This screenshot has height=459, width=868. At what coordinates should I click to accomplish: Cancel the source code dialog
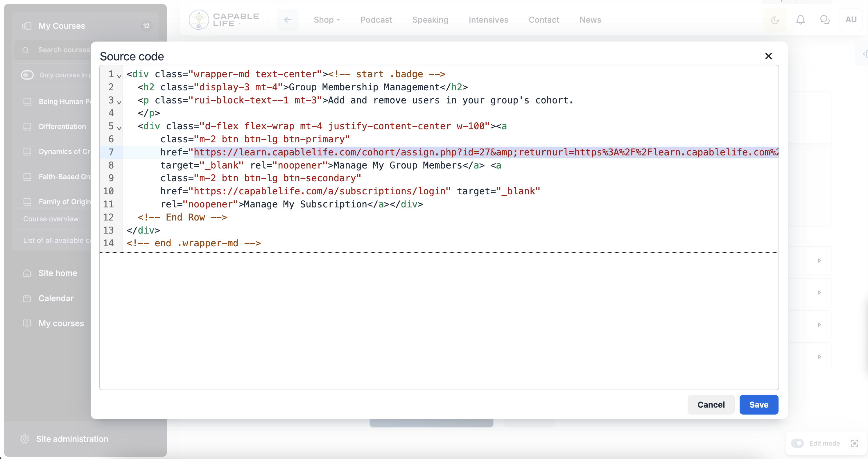click(711, 404)
